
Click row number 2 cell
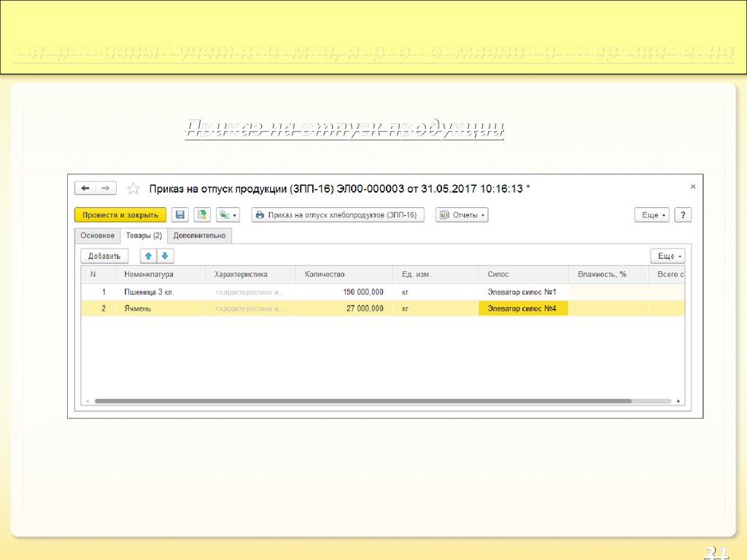[98, 308]
